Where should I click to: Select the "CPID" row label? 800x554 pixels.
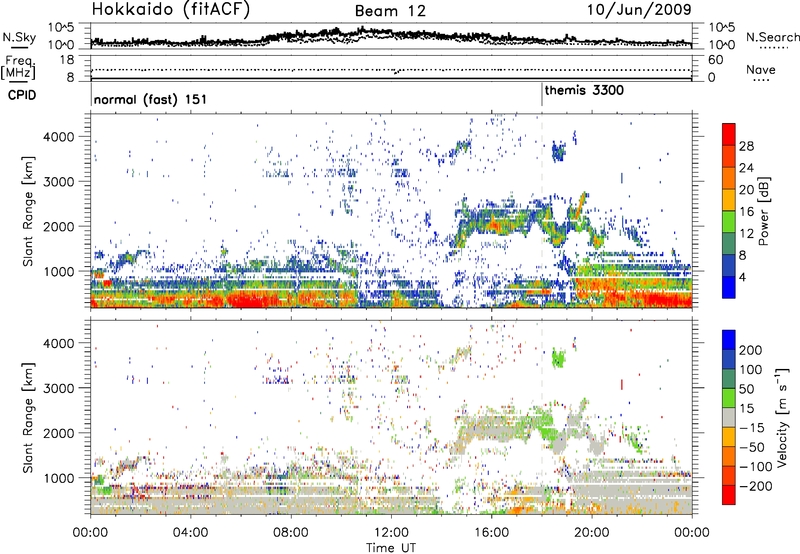(22, 95)
